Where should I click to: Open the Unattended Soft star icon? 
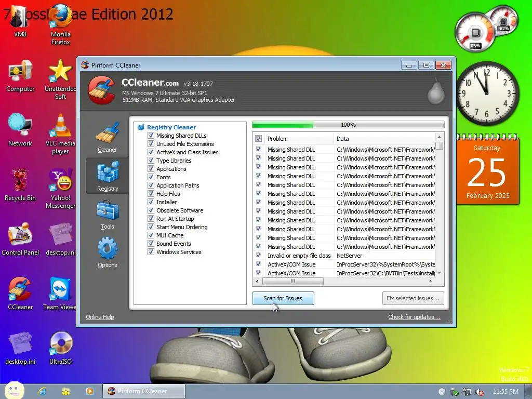pyautogui.click(x=60, y=79)
